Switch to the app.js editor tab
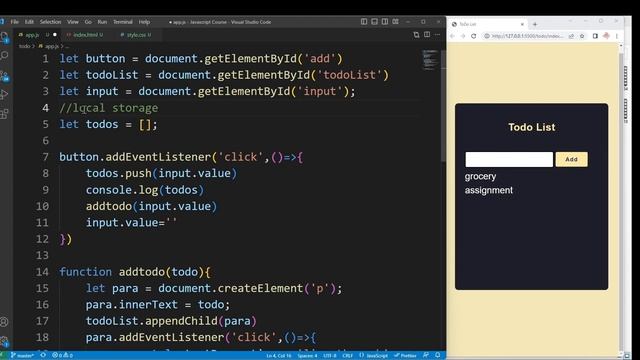The width and height of the screenshot is (640, 360). click(37, 35)
